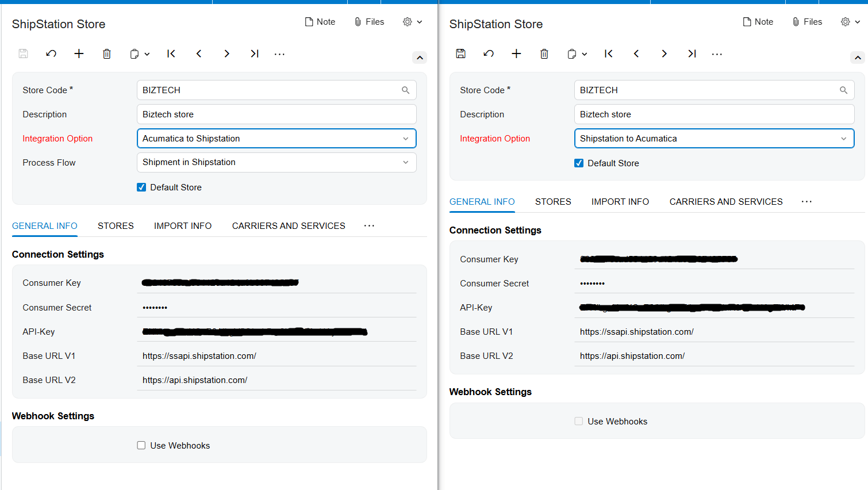Go to last record in right panel
The height and width of the screenshot is (490, 868).
(x=692, y=53)
